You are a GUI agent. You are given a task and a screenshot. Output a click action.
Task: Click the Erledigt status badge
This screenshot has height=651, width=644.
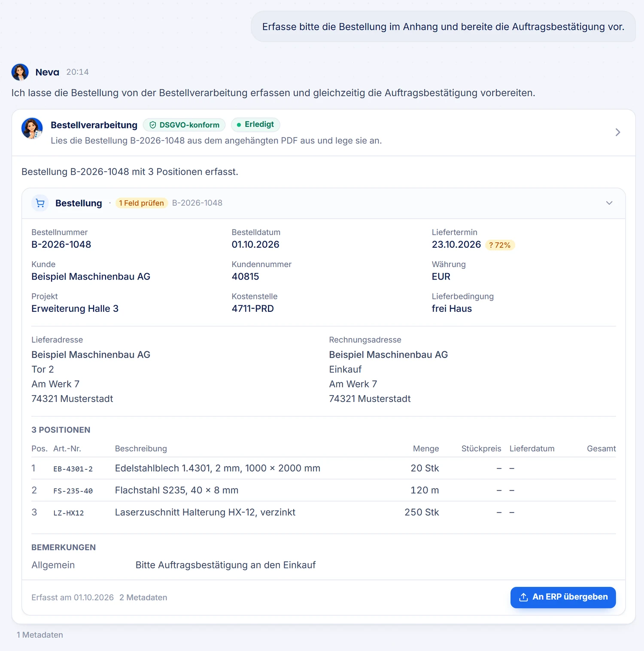[255, 125]
